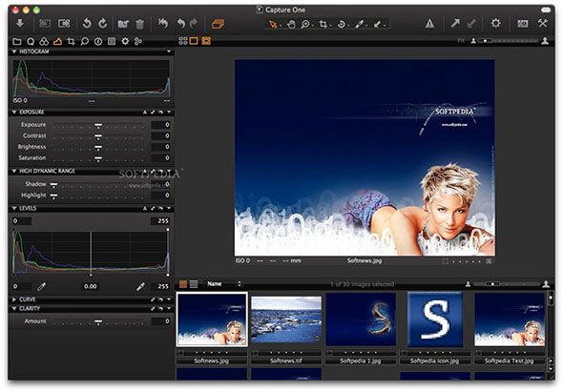Switch to the Exposure tool tab (orange)
Image resolution: width=563 pixels, height=392 pixels.
tap(57, 41)
